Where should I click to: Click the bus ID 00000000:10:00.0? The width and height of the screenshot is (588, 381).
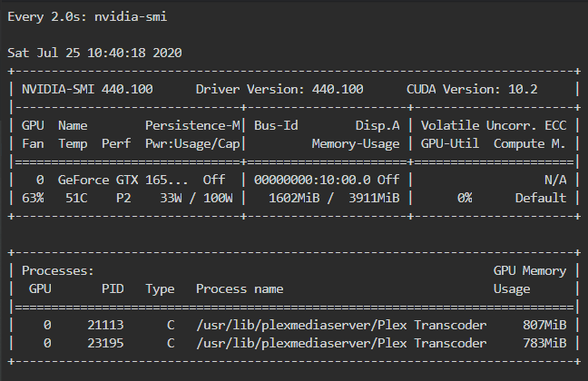tap(312, 180)
